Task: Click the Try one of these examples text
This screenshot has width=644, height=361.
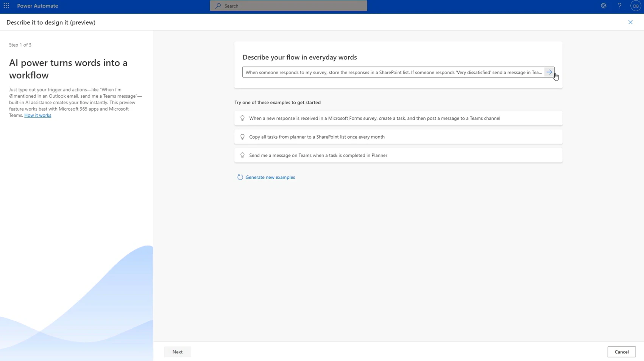Action: (278, 103)
